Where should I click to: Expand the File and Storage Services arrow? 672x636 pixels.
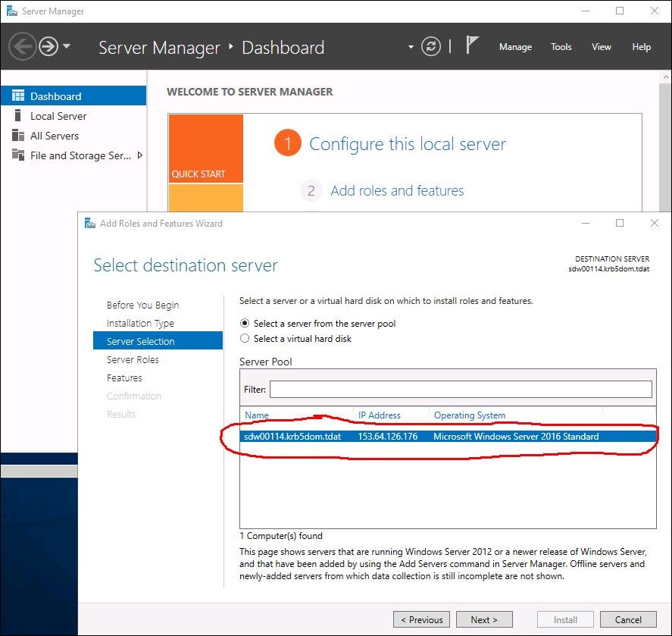click(139, 155)
